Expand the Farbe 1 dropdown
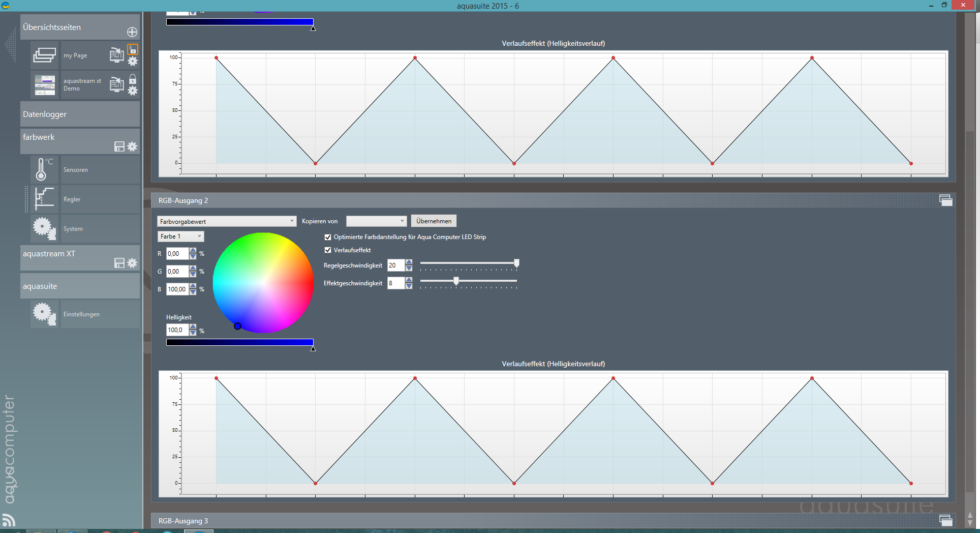The image size is (980, 533). [x=180, y=236]
